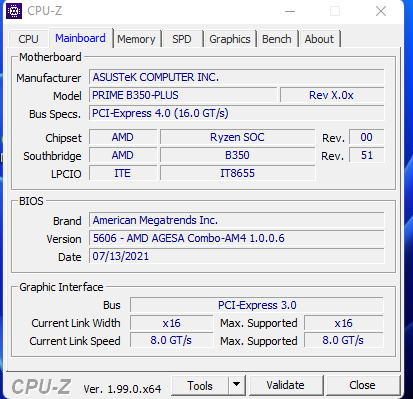Viewport: 413px width, 399px height.
Task: Close the window with the title bar X
Action: [381, 11]
